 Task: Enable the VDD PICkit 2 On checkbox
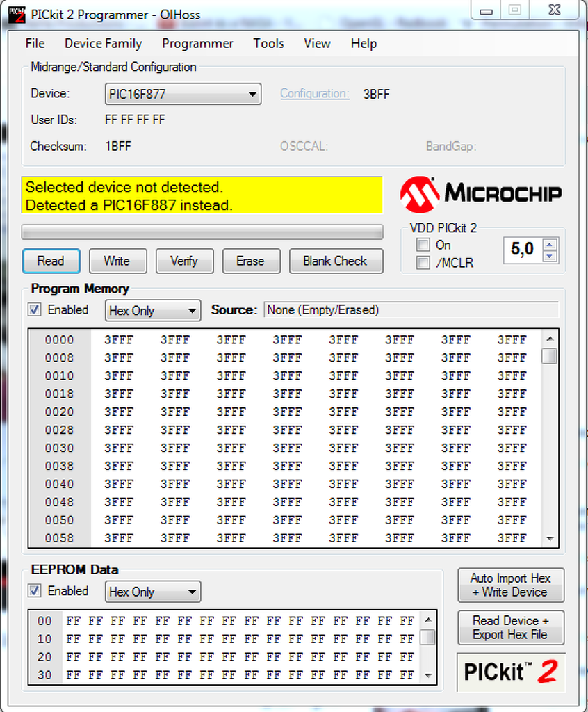tap(423, 245)
